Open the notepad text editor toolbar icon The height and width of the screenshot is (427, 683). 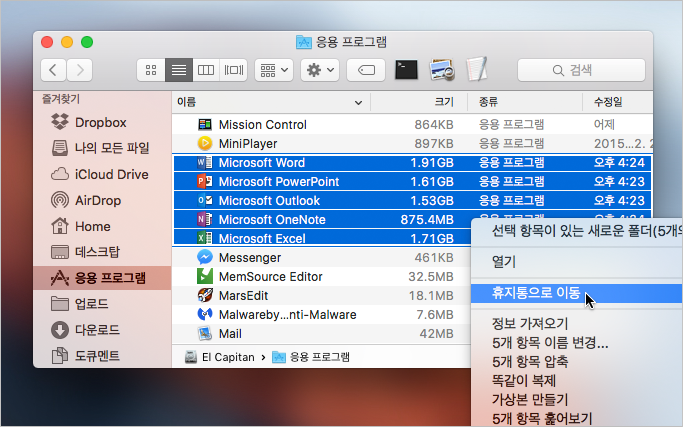[x=477, y=69]
